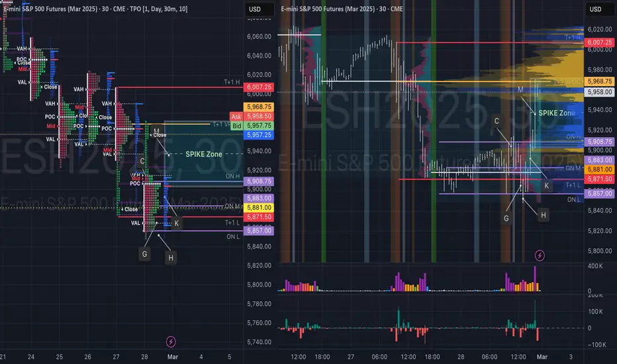This screenshot has height=364, width=617.
Task: Click the ON L line label in the TPO chart
Action: (233, 236)
